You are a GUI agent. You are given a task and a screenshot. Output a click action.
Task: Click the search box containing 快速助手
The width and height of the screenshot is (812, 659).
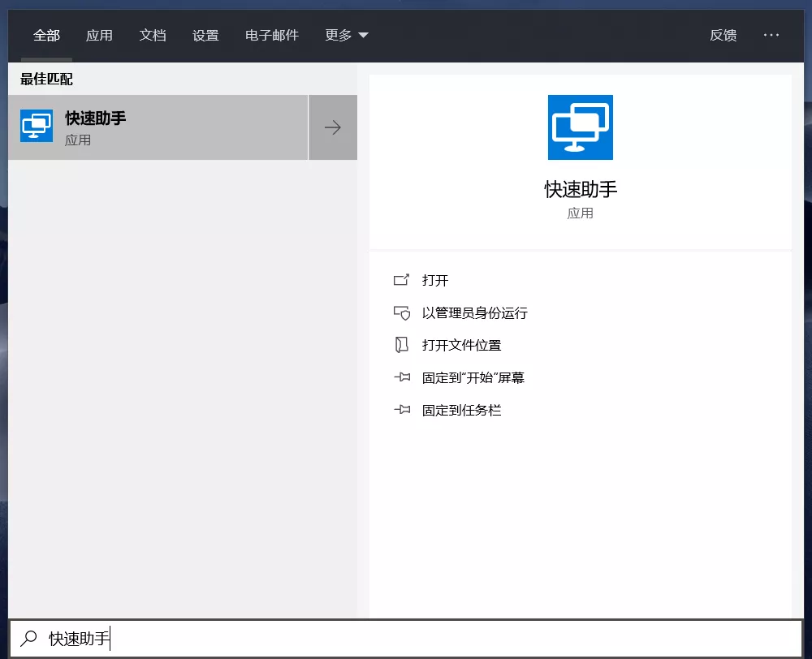(x=406, y=639)
